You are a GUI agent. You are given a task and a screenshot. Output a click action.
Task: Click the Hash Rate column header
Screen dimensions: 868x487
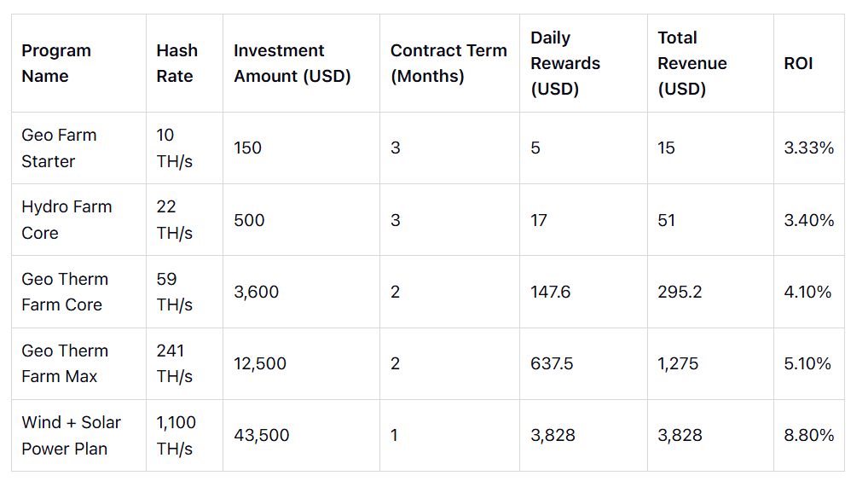176,63
